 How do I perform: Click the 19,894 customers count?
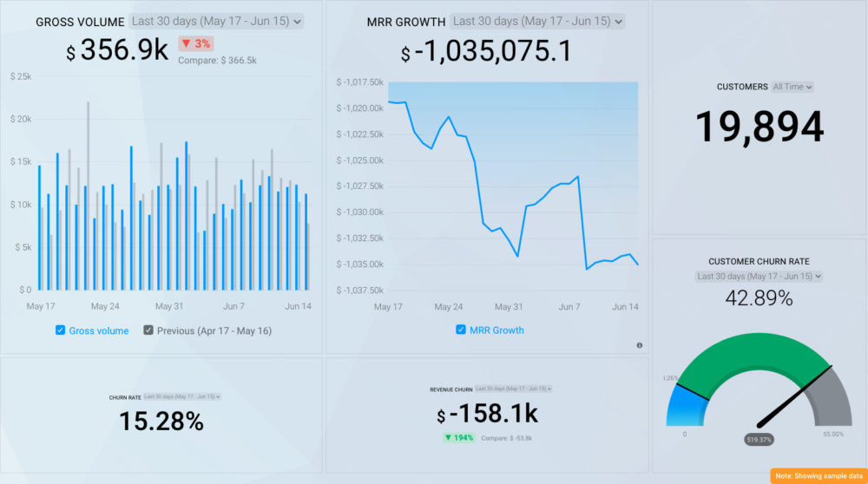coord(759,128)
